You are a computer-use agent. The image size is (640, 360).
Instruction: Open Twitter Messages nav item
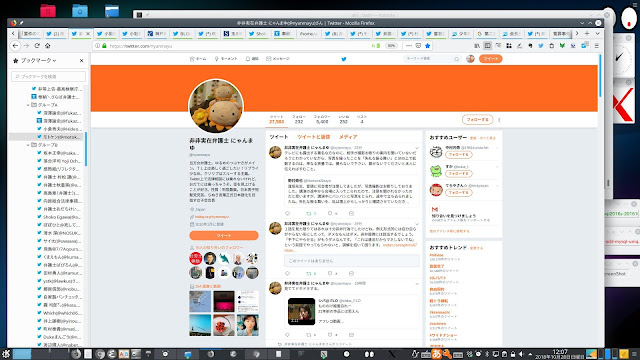(278, 59)
